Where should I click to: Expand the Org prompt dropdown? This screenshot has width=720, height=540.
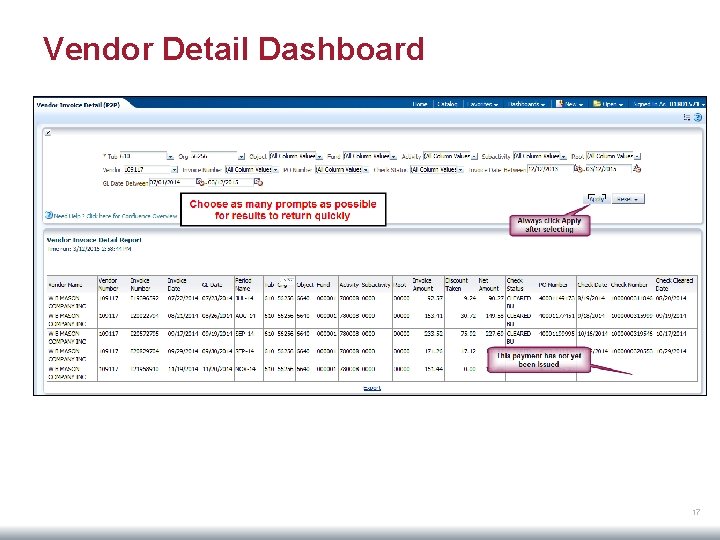click(x=242, y=157)
